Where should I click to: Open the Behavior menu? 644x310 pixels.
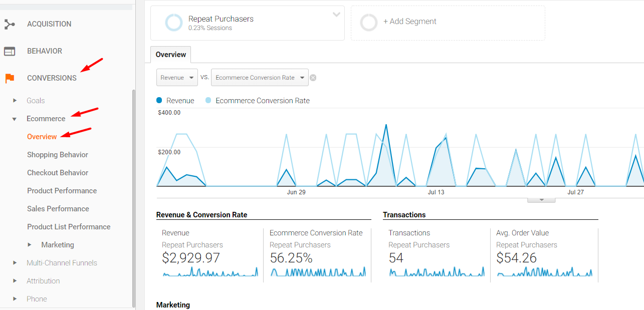point(45,51)
